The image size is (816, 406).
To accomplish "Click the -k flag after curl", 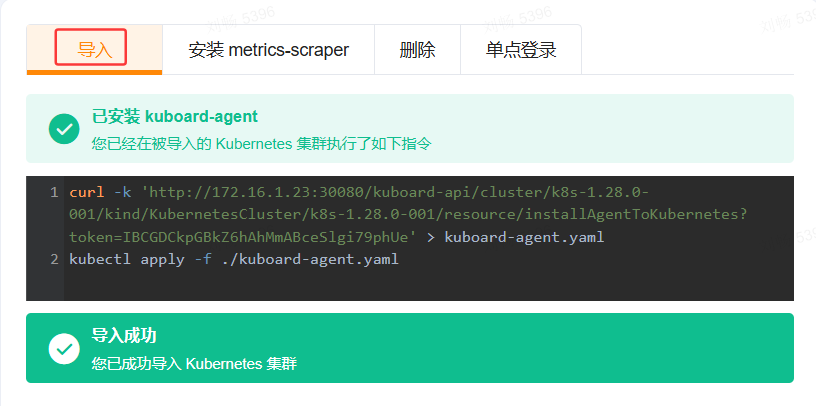I will [x=121, y=192].
